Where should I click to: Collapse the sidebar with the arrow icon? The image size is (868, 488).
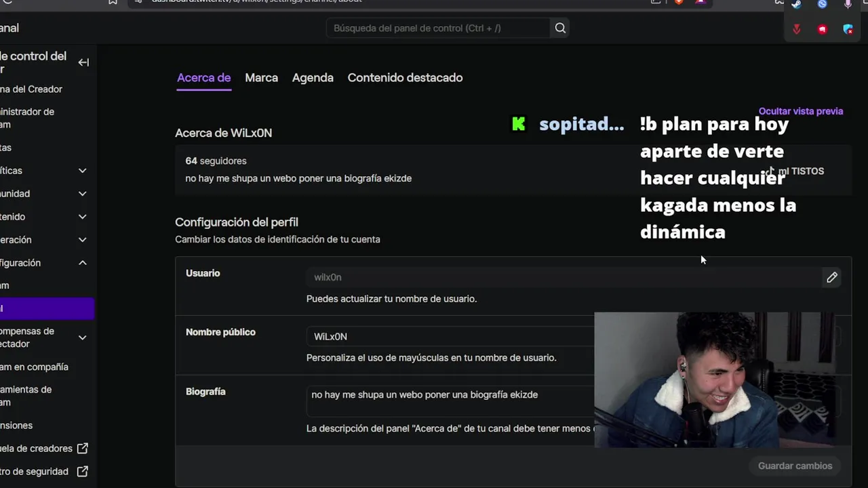pyautogui.click(x=83, y=62)
